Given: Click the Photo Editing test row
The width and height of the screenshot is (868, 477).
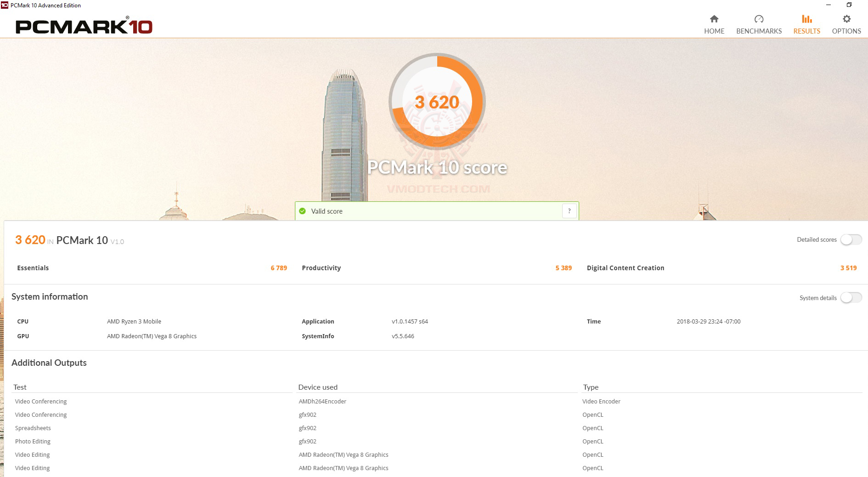Looking at the screenshot, I should (x=33, y=441).
